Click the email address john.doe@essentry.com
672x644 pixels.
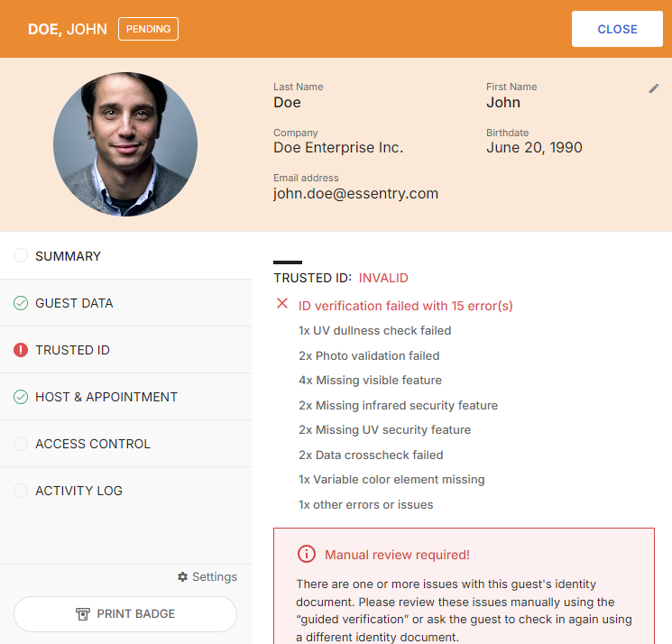pos(355,194)
